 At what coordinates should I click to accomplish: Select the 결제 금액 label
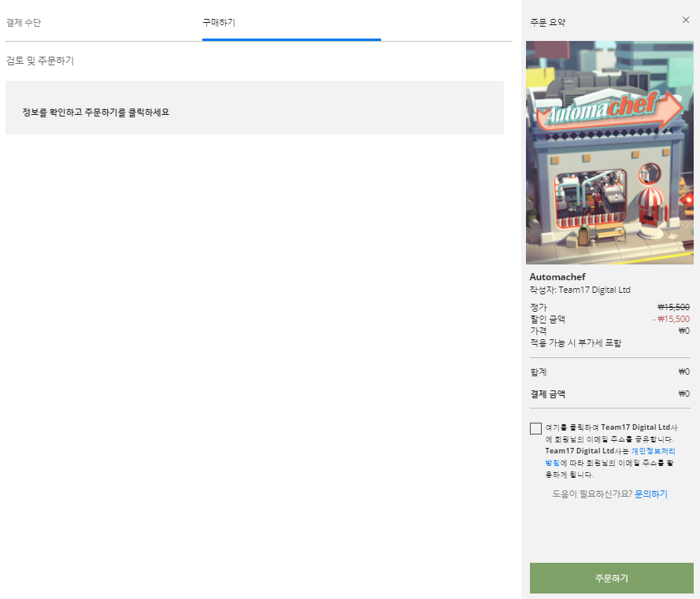click(x=548, y=394)
